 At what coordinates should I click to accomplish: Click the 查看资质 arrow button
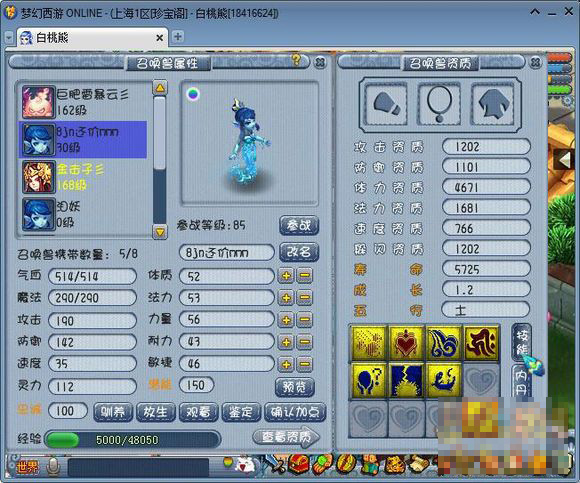(286, 438)
